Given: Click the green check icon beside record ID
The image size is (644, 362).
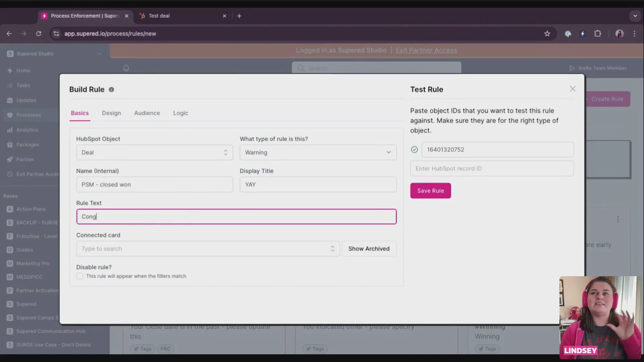Looking at the screenshot, I should pos(414,149).
